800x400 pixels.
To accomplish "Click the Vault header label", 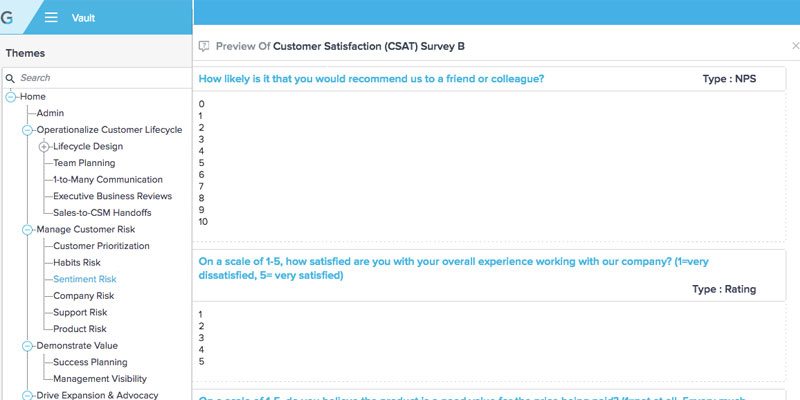I will (x=83, y=18).
